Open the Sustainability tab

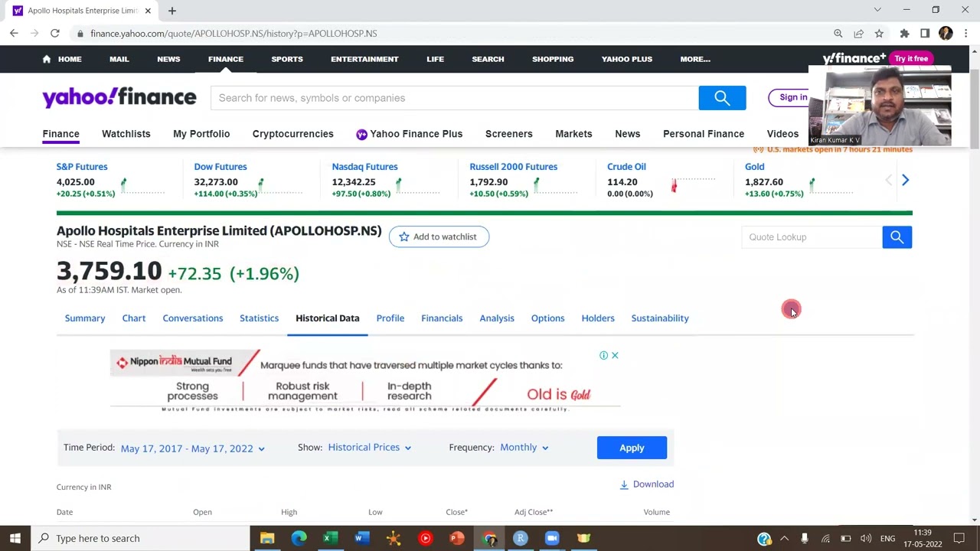(660, 318)
